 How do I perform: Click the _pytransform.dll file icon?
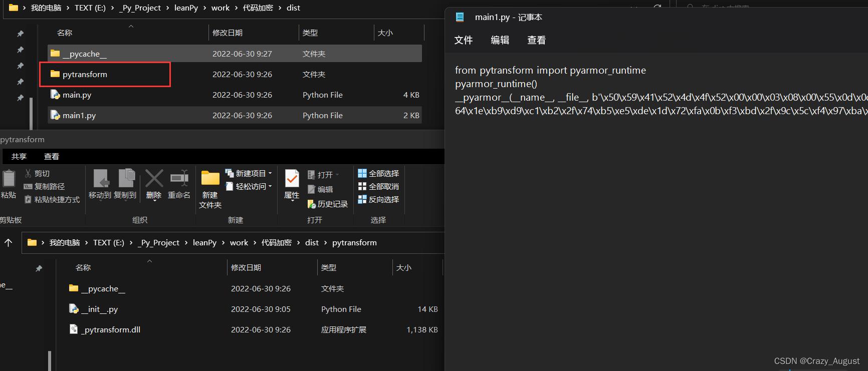tap(74, 329)
